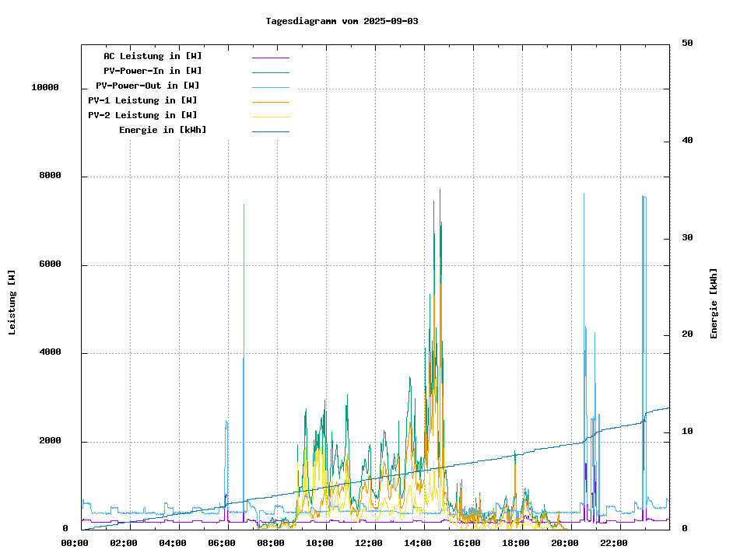Click the 30 tick on right energy axis
The image size is (747, 560).
click(x=687, y=238)
